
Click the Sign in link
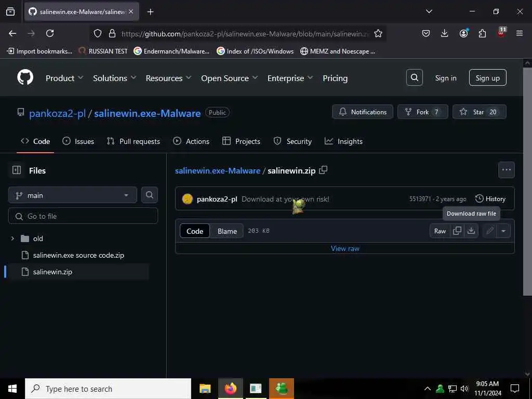445,78
